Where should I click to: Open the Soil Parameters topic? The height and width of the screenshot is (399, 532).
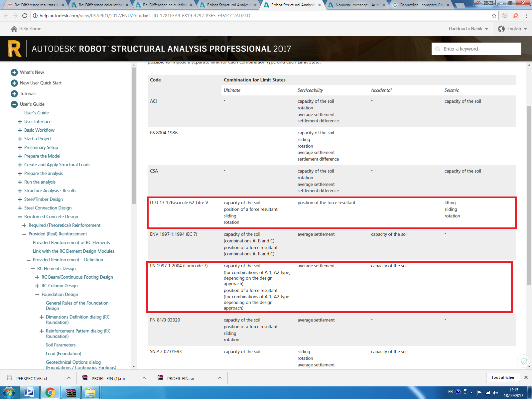coord(61,345)
